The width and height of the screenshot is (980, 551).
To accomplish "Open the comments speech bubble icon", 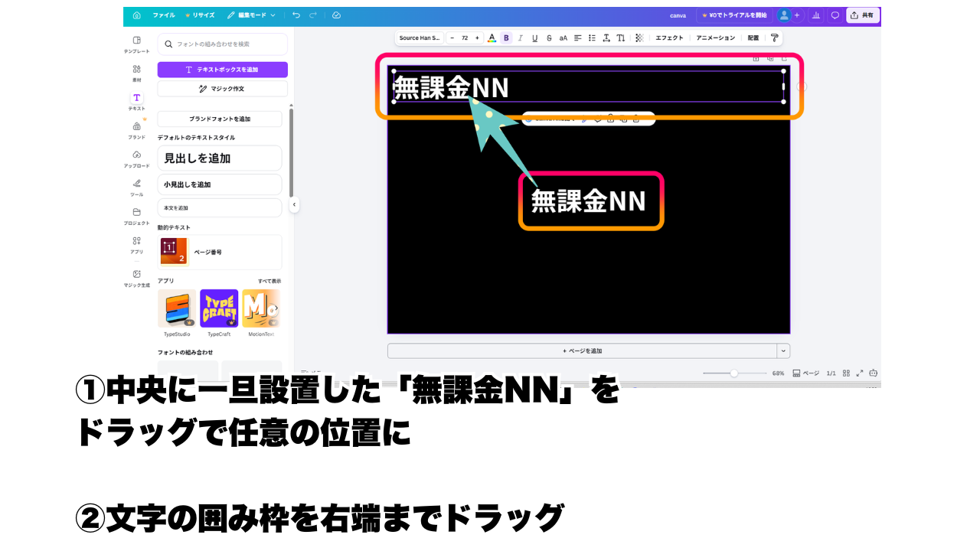I will pos(835,15).
